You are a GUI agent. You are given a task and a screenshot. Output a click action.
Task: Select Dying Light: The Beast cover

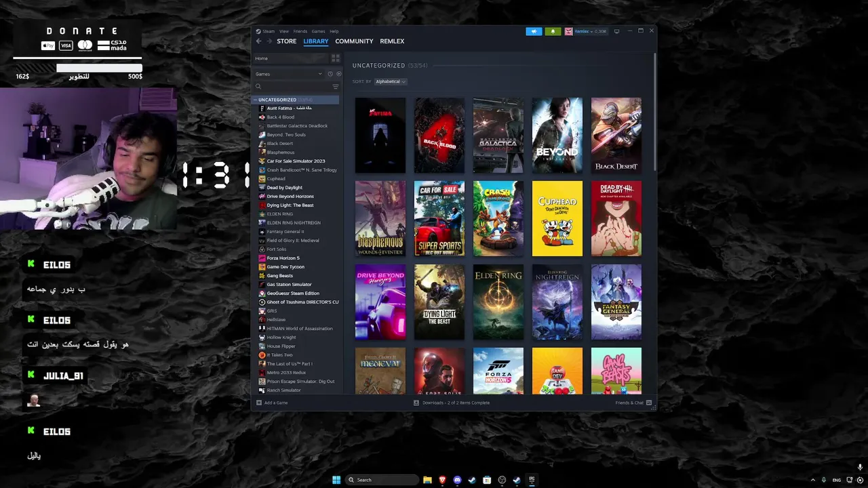pos(439,302)
